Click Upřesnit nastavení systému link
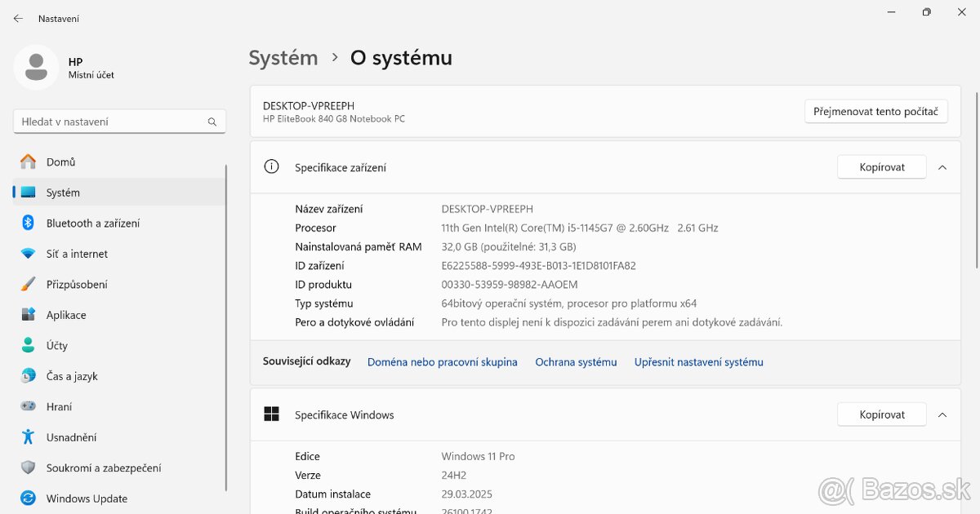This screenshot has height=514, width=980. [x=698, y=362]
